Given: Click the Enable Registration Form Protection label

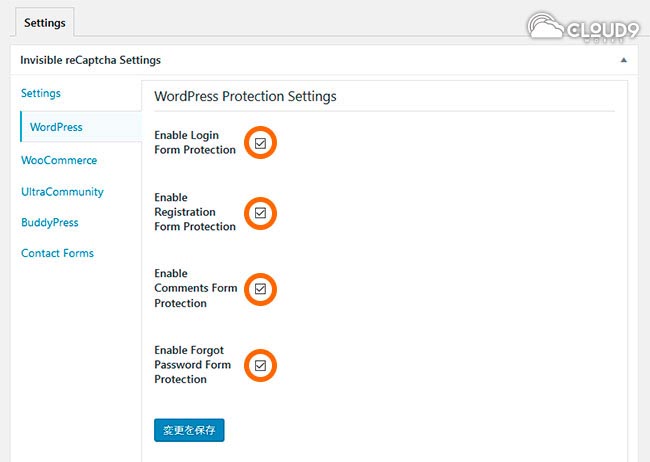Looking at the screenshot, I should click(195, 212).
